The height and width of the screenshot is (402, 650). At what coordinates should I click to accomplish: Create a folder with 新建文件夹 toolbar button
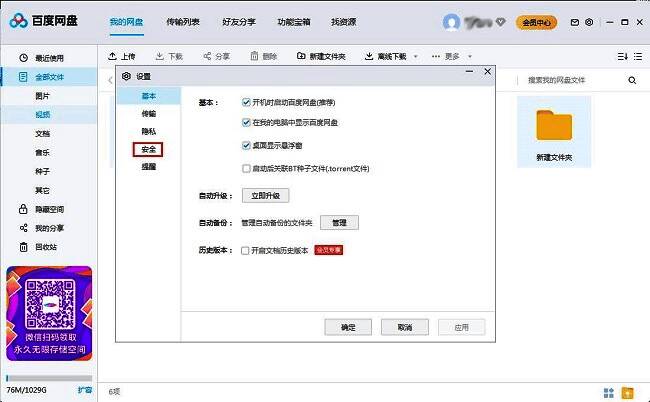coord(321,56)
